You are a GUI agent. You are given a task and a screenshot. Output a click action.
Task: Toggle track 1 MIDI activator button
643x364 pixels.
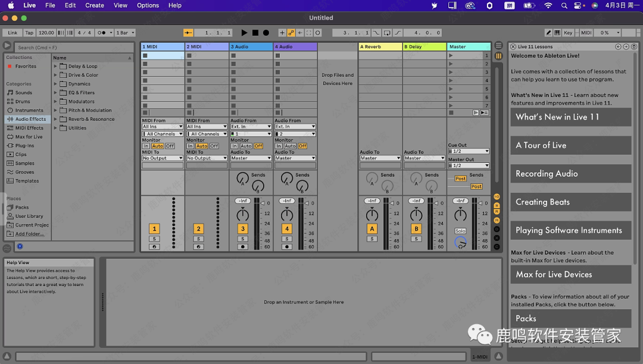click(x=154, y=228)
